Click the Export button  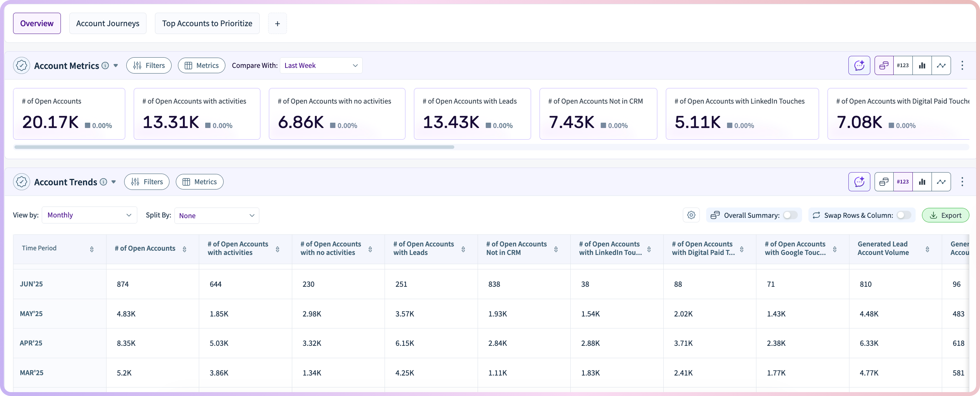pyautogui.click(x=945, y=215)
